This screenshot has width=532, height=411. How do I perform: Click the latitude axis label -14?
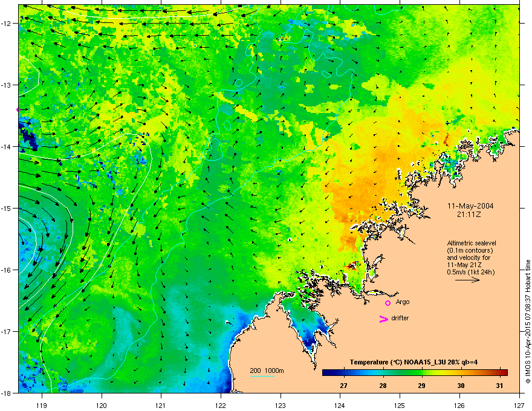(7, 146)
